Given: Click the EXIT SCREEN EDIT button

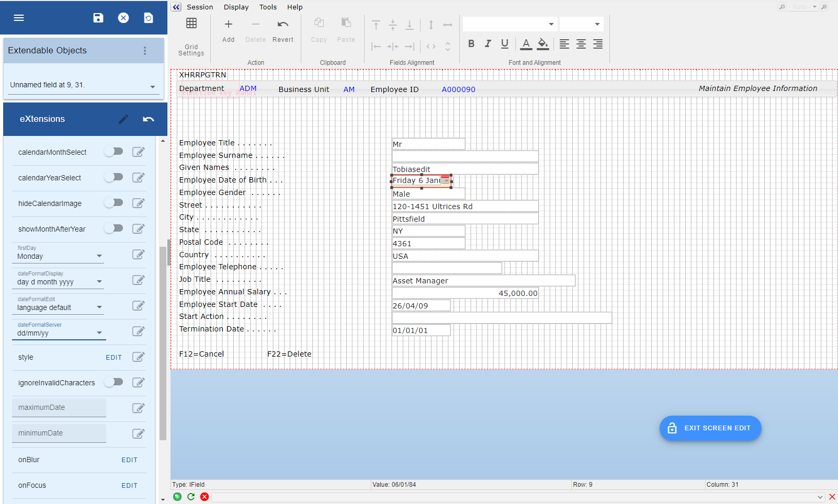Looking at the screenshot, I should [x=710, y=428].
